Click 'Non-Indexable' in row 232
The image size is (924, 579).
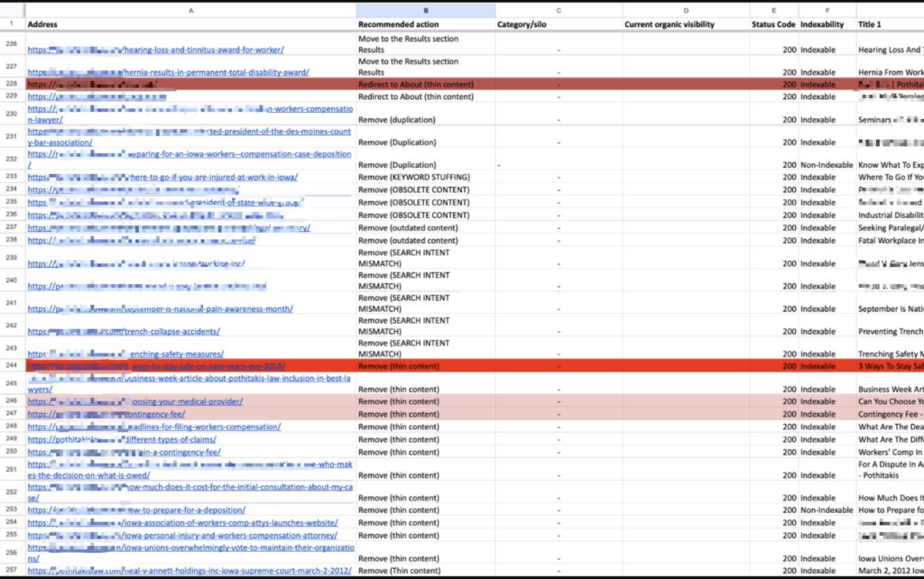tap(827, 165)
